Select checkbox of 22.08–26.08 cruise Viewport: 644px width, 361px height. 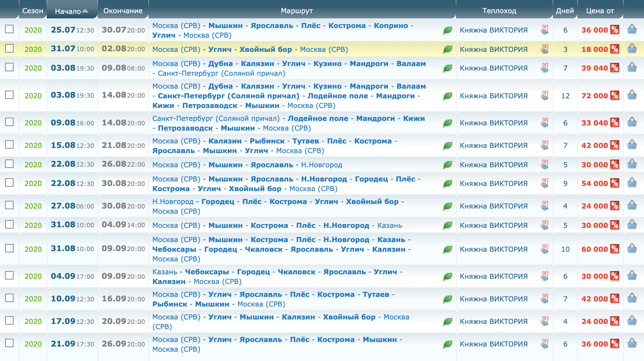[9, 164]
